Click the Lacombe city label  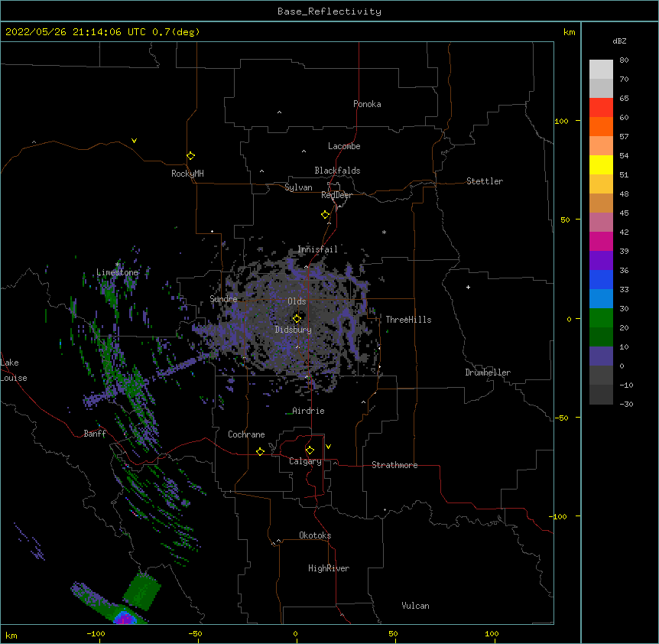point(344,146)
